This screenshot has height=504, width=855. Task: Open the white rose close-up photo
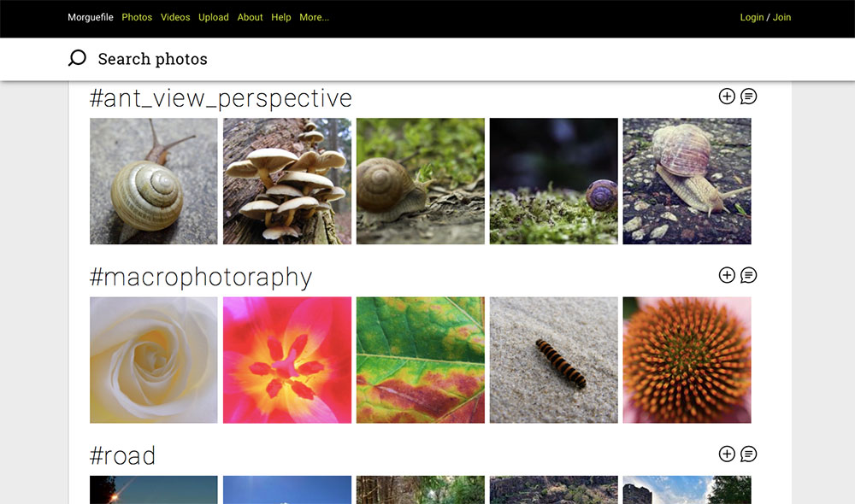[154, 360]
